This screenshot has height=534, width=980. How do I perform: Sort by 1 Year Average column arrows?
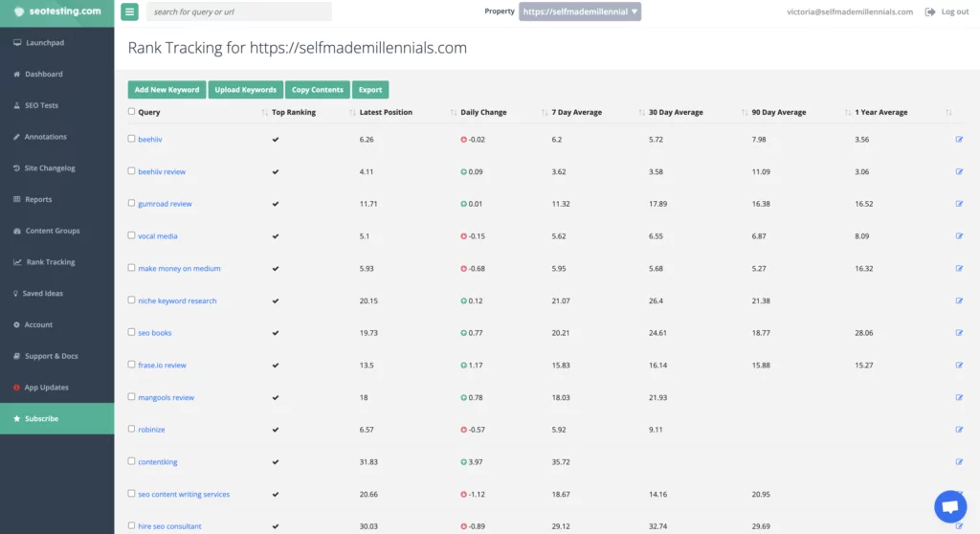948,113
